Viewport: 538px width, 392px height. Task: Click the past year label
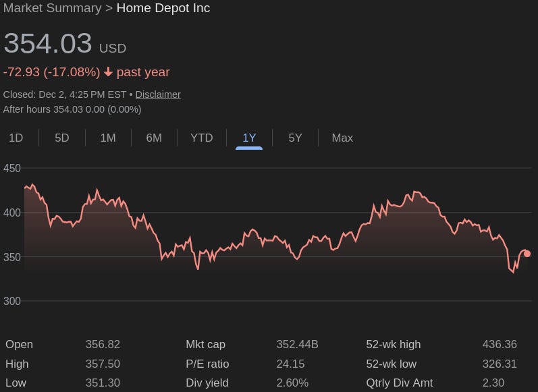[143, 72]
